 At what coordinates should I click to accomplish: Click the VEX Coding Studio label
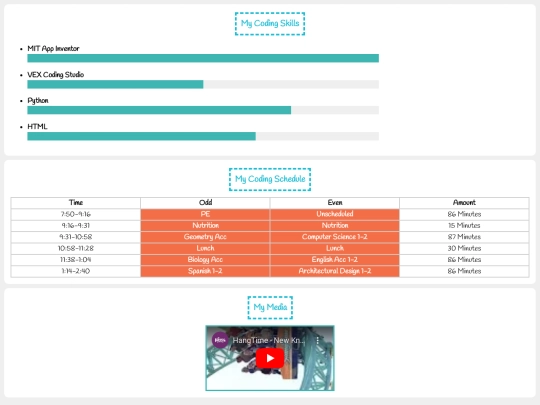tap(56, 75)
